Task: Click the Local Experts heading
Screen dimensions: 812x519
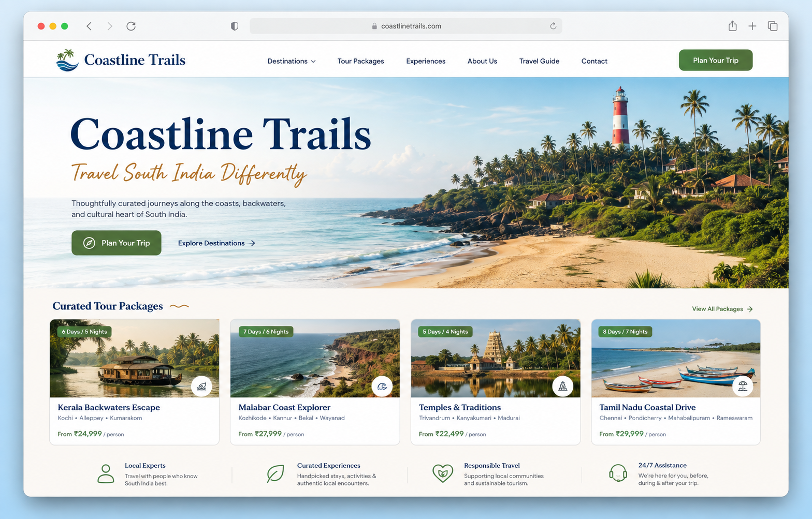Action: coord(145,466)
